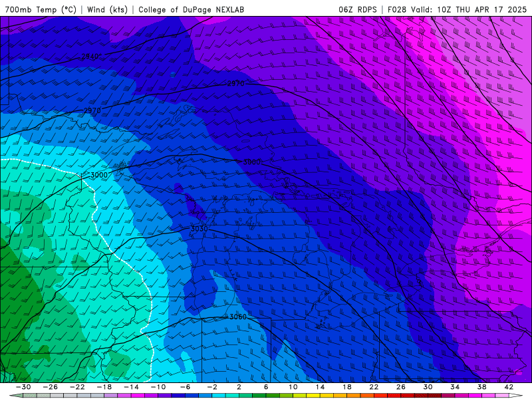532x399 pixels.
Task: Select the 6 label on the color scale
Action: 266,387
